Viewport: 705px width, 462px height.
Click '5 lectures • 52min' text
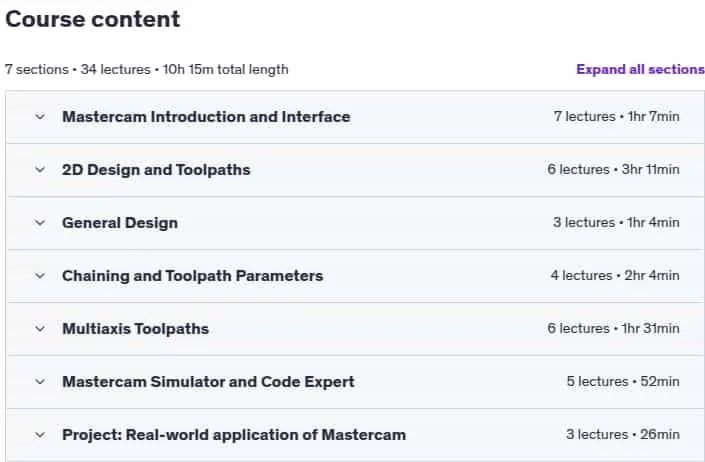[623, 382]
